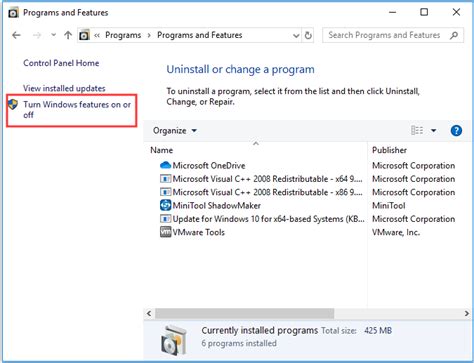Open Turn Windows features on or off
This screenshot has width=474, height=363.
(x=77, y=110)
